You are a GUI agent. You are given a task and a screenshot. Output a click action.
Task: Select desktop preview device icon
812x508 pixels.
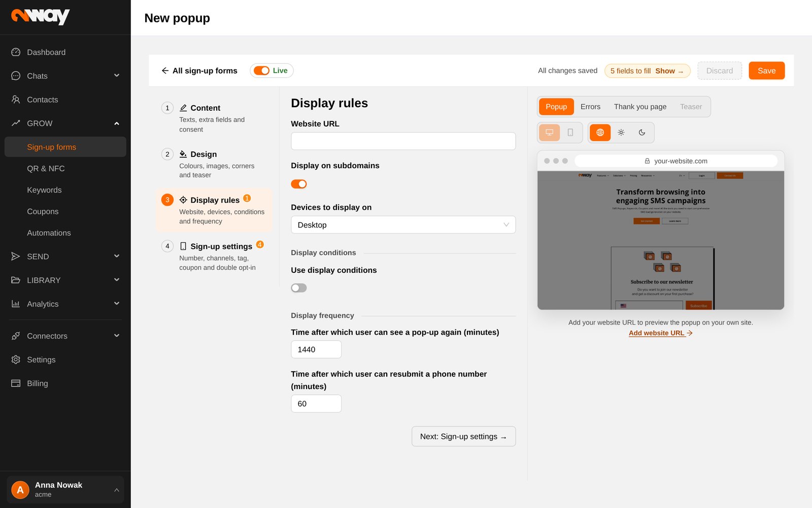coord(549,133)
